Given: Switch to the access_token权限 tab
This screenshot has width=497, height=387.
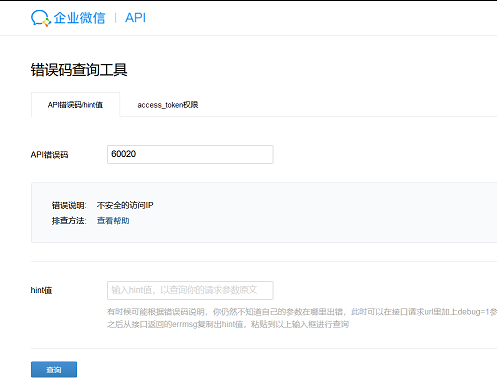Looking at the screenshot, I should [x=168, y=105].
